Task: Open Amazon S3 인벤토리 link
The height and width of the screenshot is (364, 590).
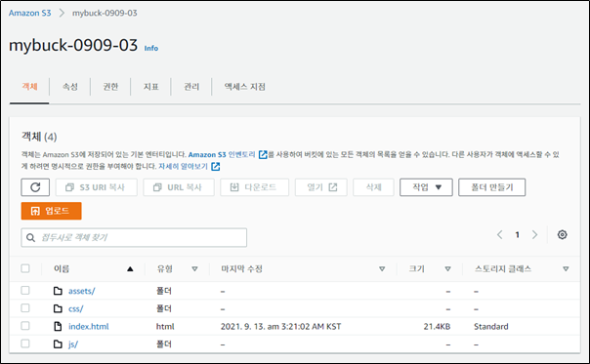Action: [x=222, y=154]
